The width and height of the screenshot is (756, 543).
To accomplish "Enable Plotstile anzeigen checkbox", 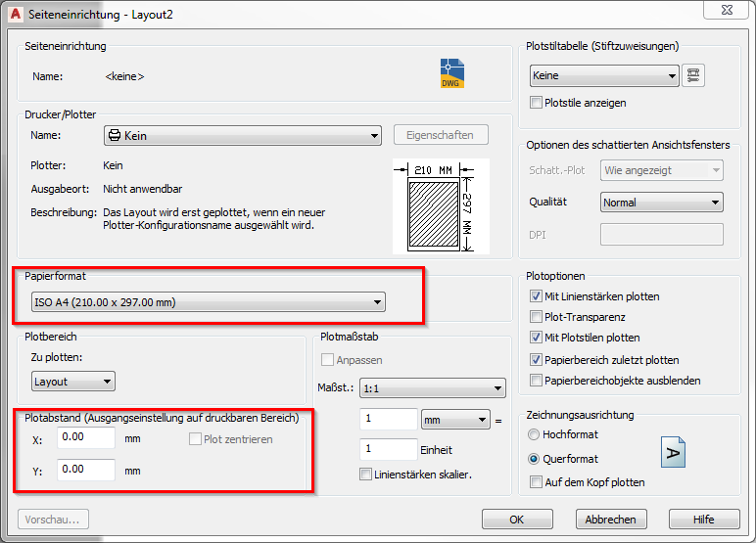I will (x=536, y=103).
